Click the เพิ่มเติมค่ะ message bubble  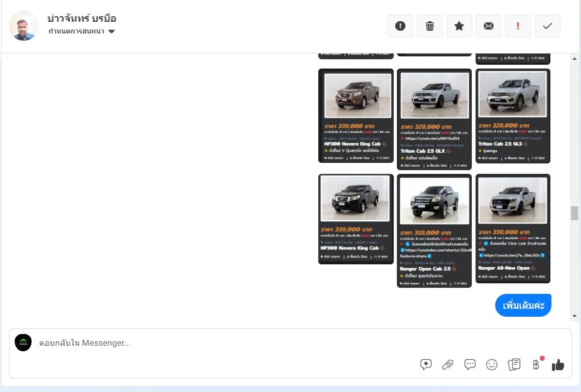[x=523, y=306]
